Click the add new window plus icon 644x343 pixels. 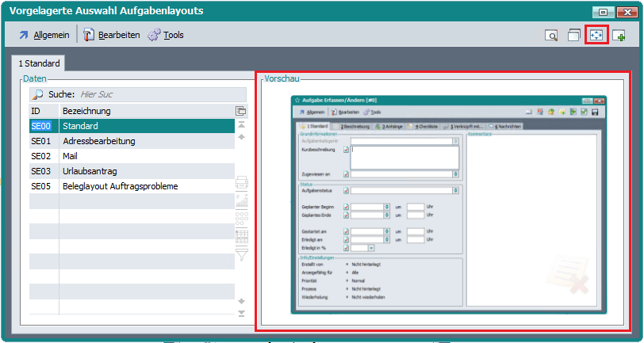pyautogui.click(x=619, y=36)
